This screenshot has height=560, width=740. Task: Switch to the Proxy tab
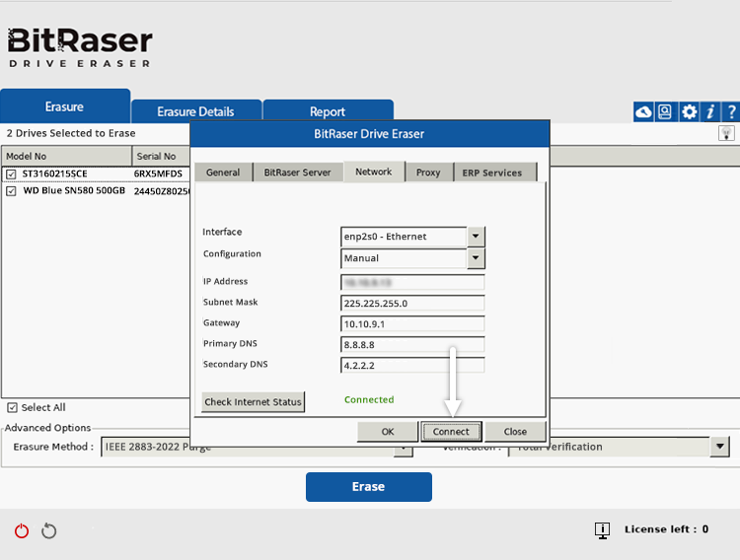[428, 173]
